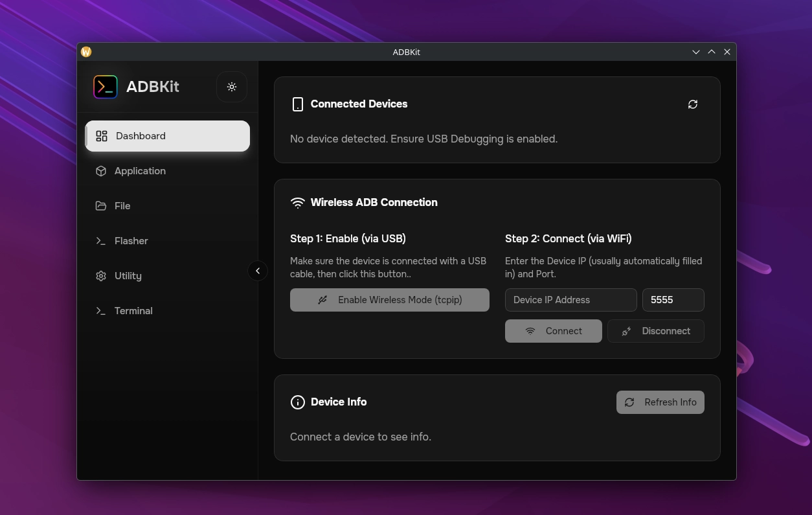812x515 pixels.
Task: Select the Flasher tool icon
Action: (101, 241)
